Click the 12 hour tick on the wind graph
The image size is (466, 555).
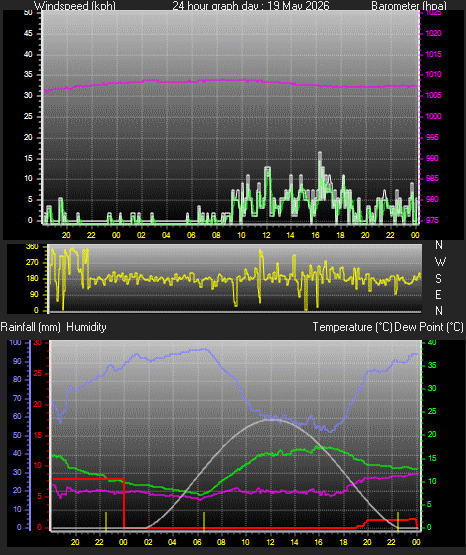(x=266, y=235)
